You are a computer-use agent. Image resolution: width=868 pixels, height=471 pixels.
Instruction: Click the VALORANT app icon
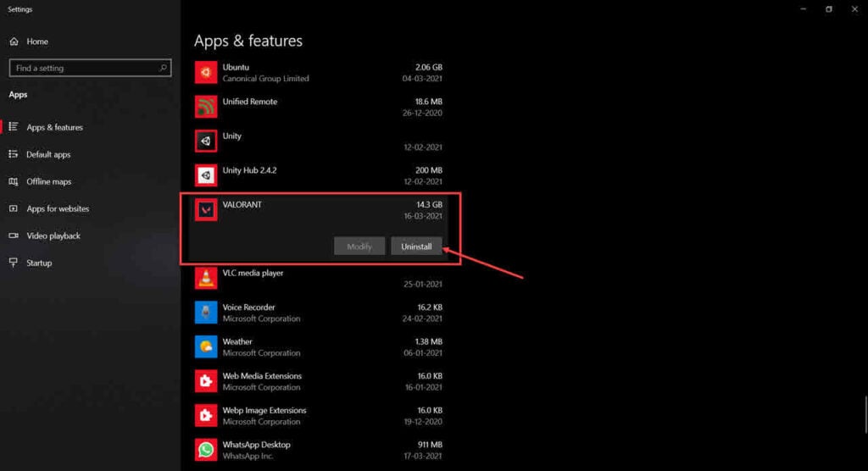[x=205, y=210]
